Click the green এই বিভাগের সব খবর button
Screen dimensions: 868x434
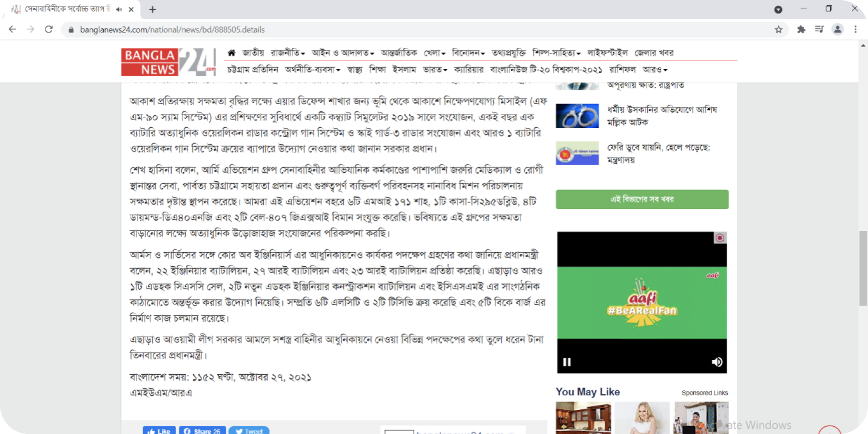point(642,199)
